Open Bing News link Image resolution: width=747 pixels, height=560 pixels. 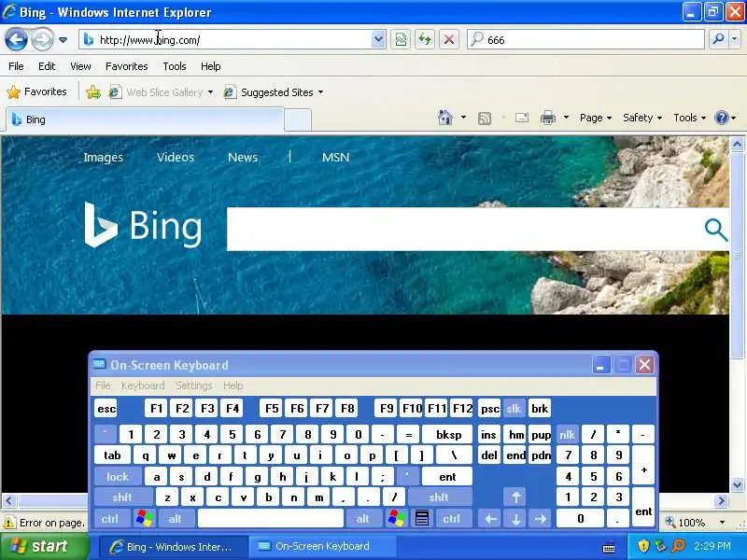[243, 157]
